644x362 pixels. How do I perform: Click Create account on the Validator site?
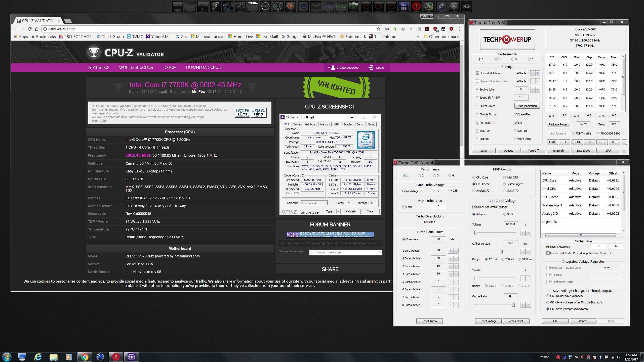(x=344, y=68)
